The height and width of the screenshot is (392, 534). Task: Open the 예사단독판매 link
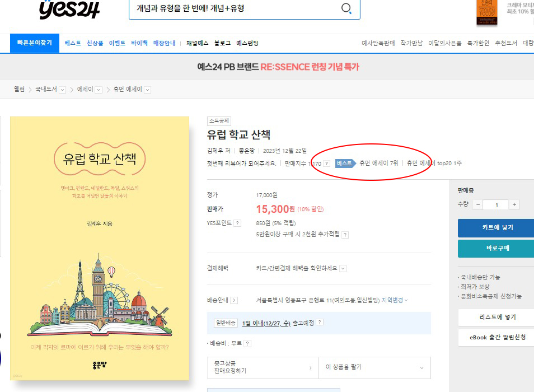(378, 43)
